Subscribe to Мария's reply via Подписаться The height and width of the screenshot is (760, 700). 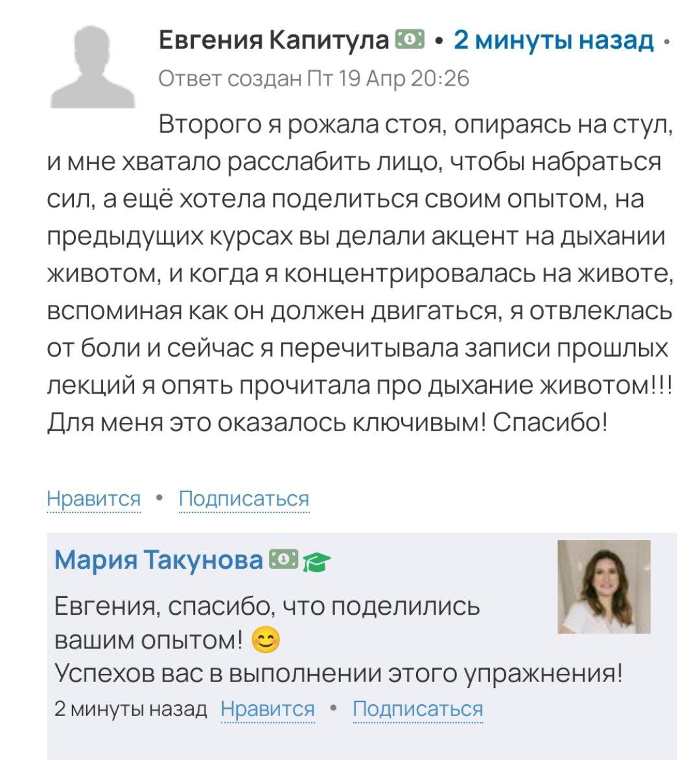418,709
